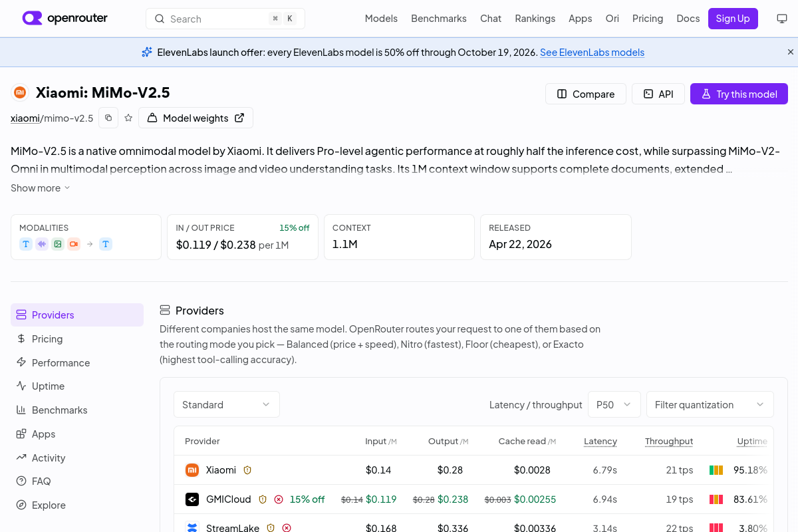Copy the xiaomi/mimo-v2.5 model slug

[108, 118]
